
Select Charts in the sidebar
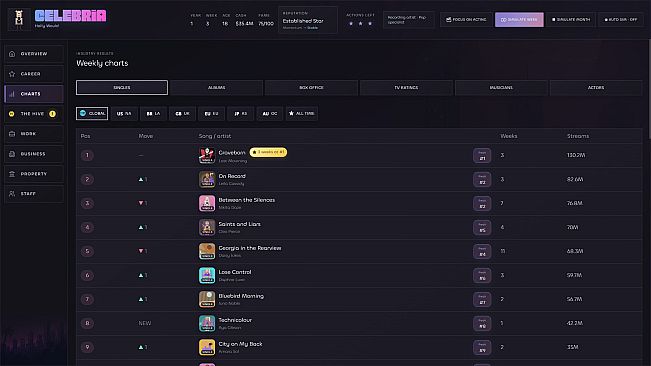[34, 94]
